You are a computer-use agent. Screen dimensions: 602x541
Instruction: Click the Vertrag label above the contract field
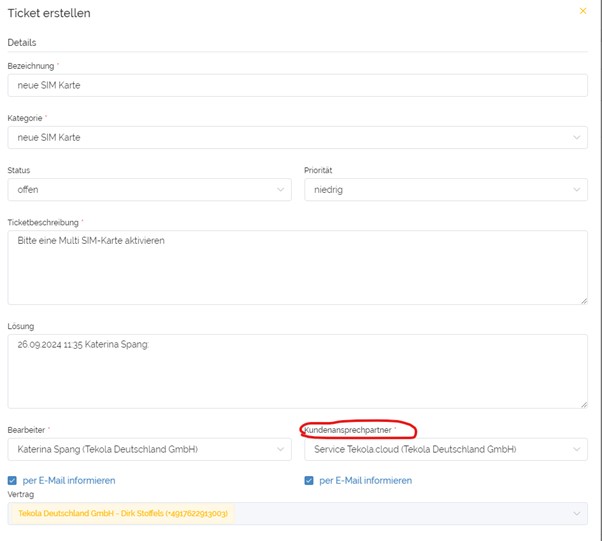click(x=21, y=494)
